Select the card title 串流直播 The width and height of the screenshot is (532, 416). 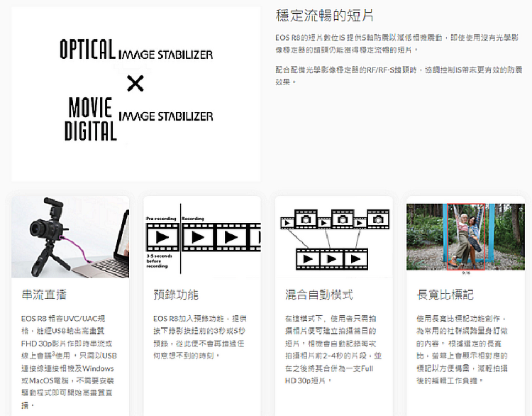coord(44,295)
